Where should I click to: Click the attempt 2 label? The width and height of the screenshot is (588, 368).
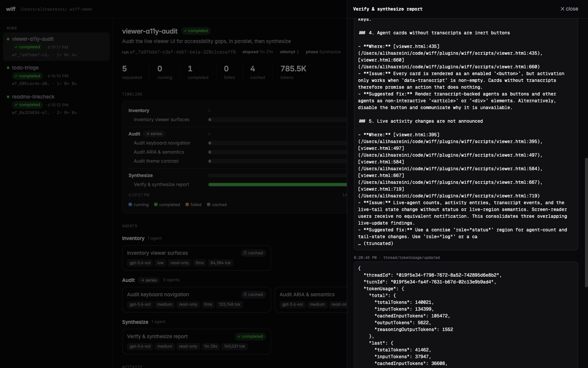coord(289,52)
